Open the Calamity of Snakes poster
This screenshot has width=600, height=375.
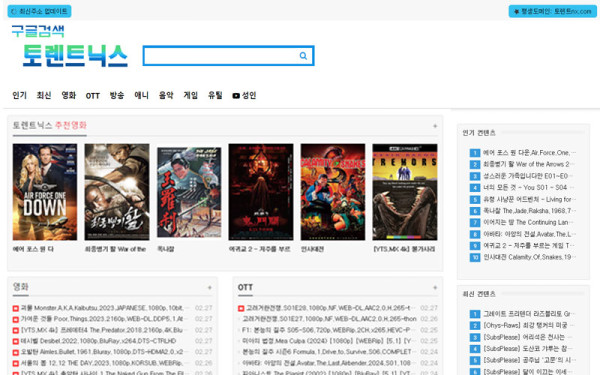[x=333, y=192]
